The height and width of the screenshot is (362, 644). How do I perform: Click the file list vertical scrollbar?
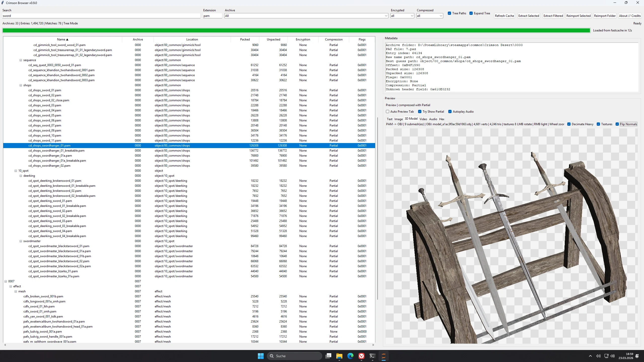click(377, 209)
